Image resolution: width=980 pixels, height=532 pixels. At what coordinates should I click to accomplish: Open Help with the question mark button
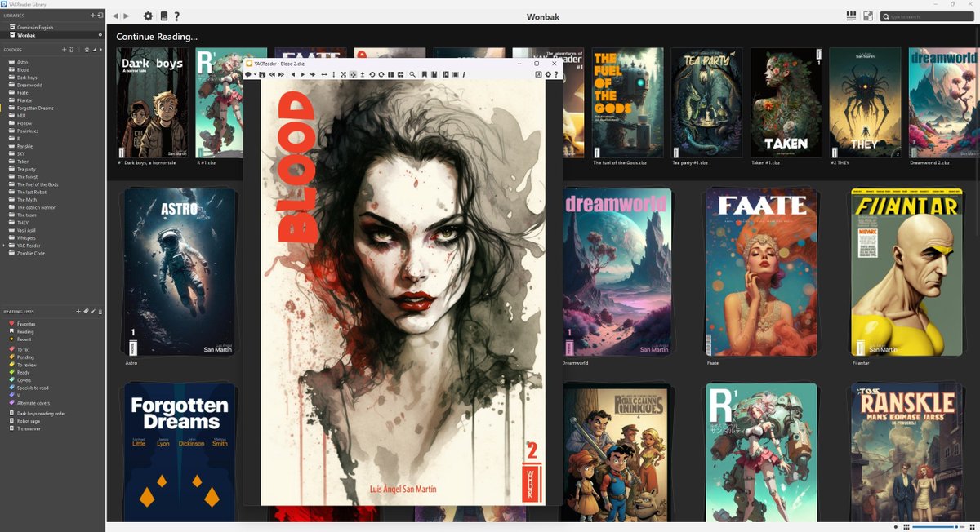point(176,16)
